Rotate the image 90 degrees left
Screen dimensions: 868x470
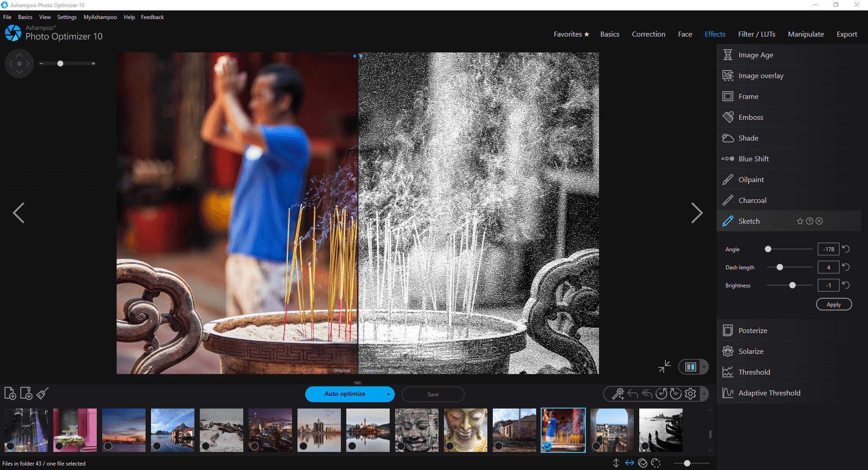[x=661, y=394]
